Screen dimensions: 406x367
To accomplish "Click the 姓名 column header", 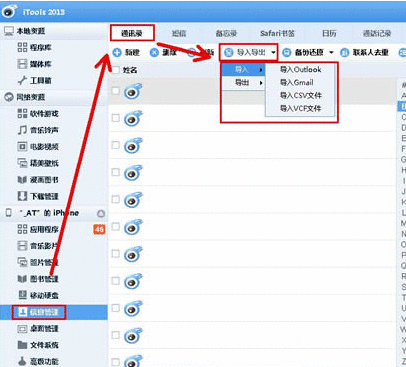I will click(130, 70).
